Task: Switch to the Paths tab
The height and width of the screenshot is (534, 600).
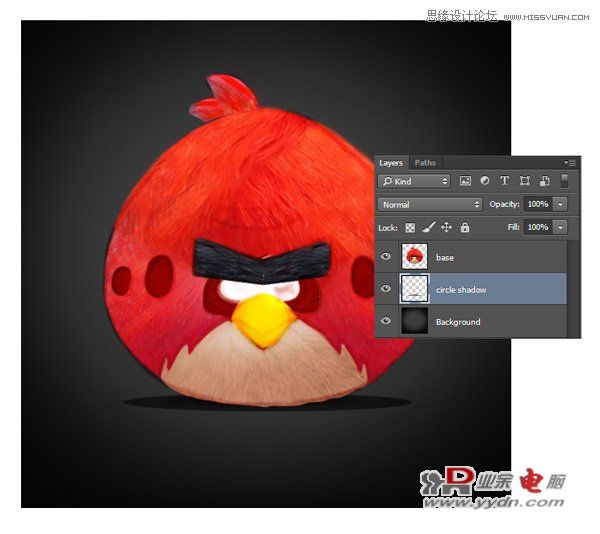Action: [x=425, y=163]
